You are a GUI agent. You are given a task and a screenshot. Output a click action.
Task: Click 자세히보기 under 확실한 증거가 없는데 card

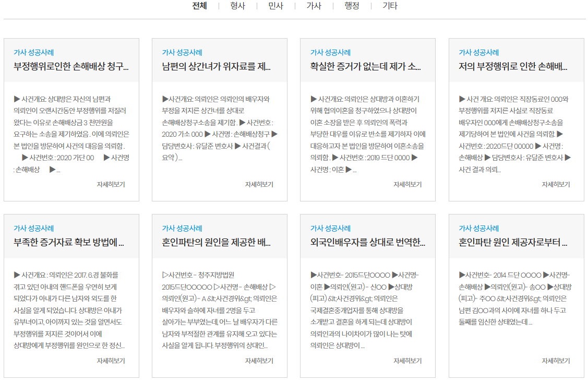pos(407,184)
